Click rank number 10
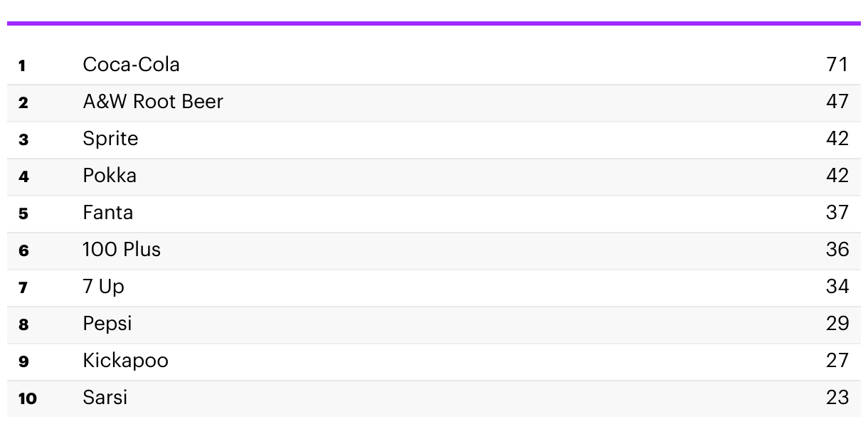 (x=28, y=399)
